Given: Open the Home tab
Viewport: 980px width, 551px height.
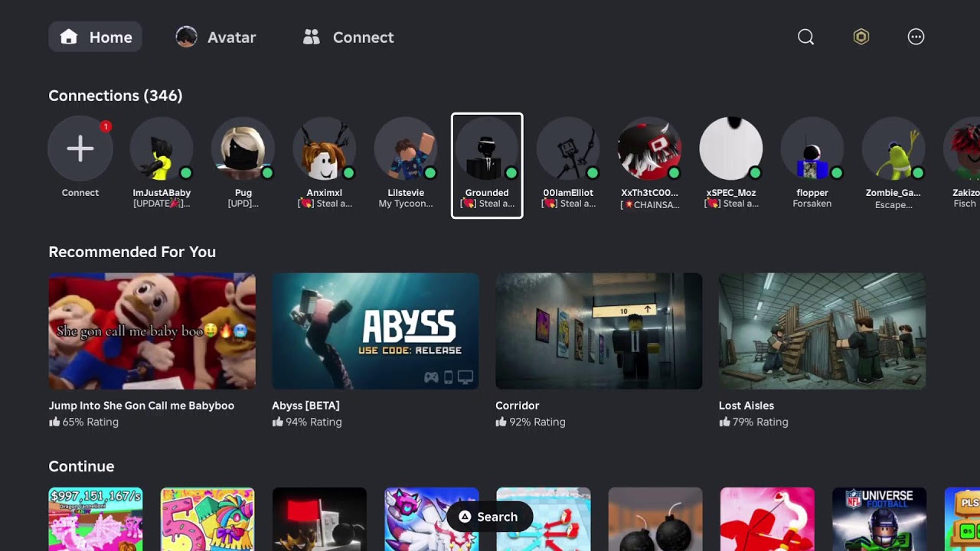Looking at the screenshot, I should click(95, 37).
